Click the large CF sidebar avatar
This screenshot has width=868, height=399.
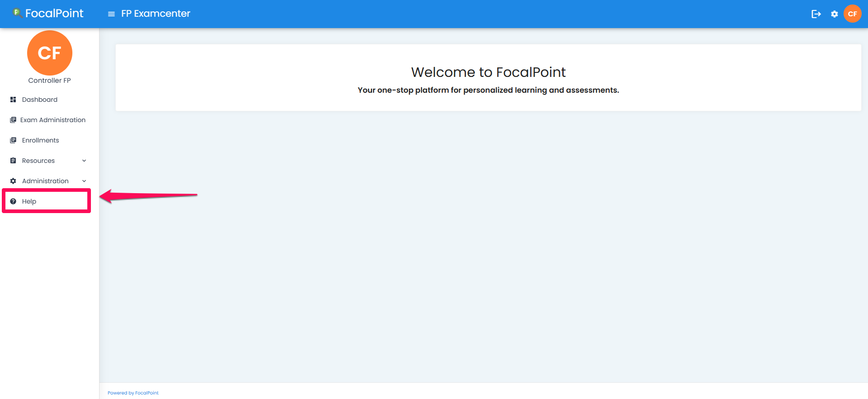tap(50, 53)
